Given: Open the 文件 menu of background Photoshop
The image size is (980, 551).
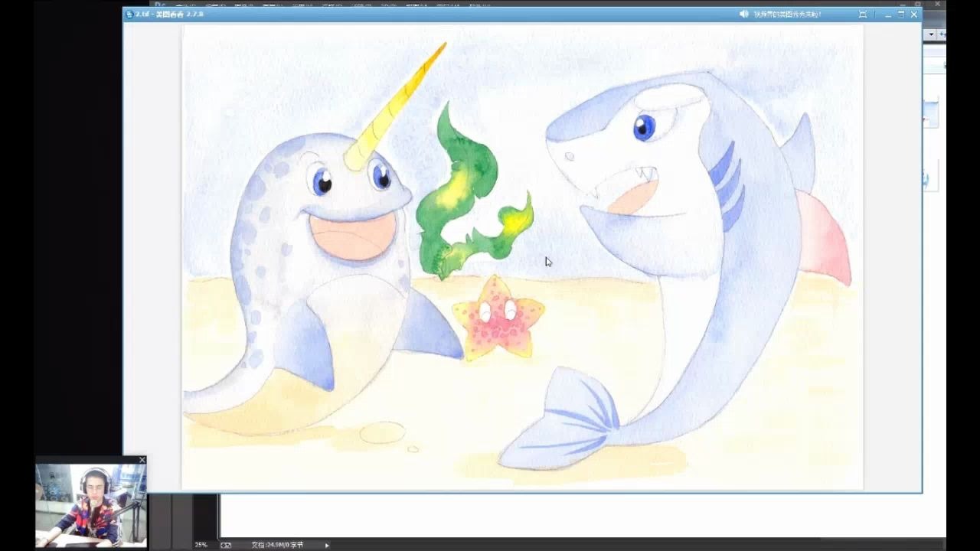Looking at the screenshot, I should [x=181, y=4].
